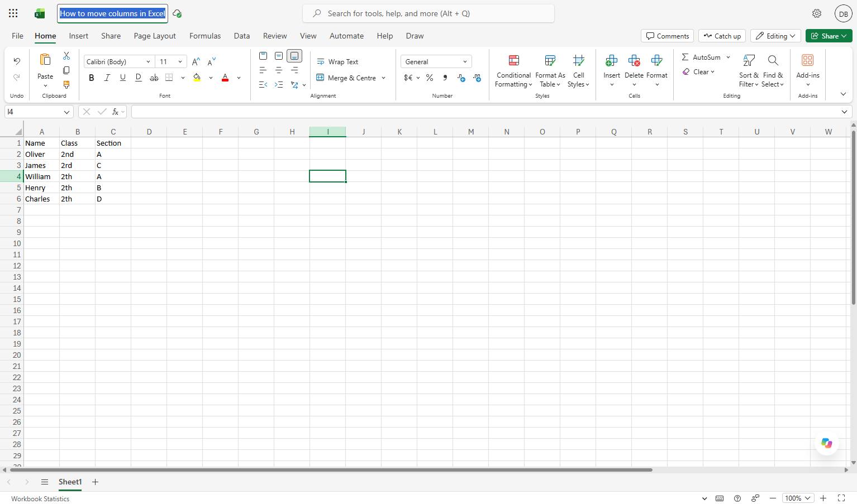Toggle bottom align button
The image size is (857, 504).
coord(294,56)
